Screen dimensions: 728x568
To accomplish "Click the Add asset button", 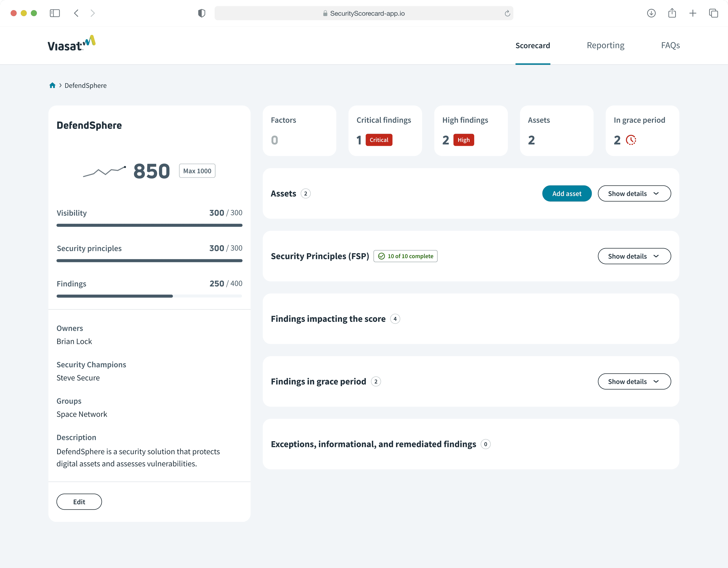I will (x=567, y=194).
